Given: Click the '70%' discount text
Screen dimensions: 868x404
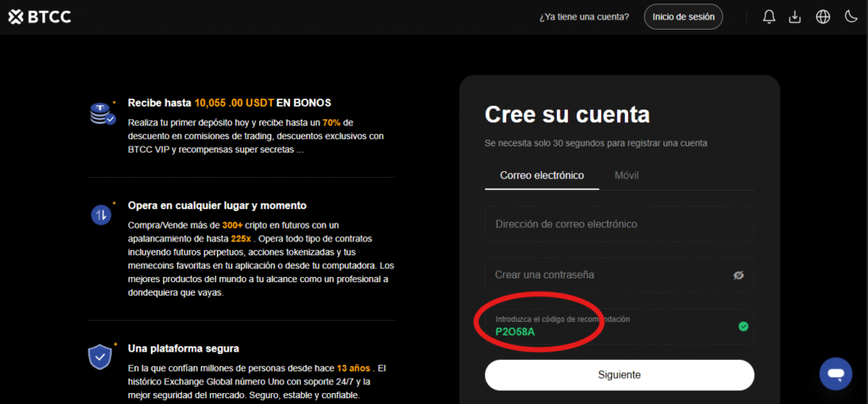Looking at the screenshot, I should click(331, 122).
